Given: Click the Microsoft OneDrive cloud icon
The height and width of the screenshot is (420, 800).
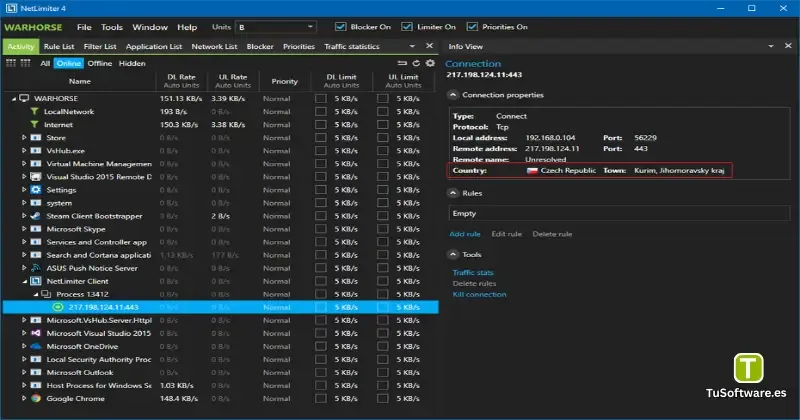Looking at the screenshot, I should (x=36, y=347).
